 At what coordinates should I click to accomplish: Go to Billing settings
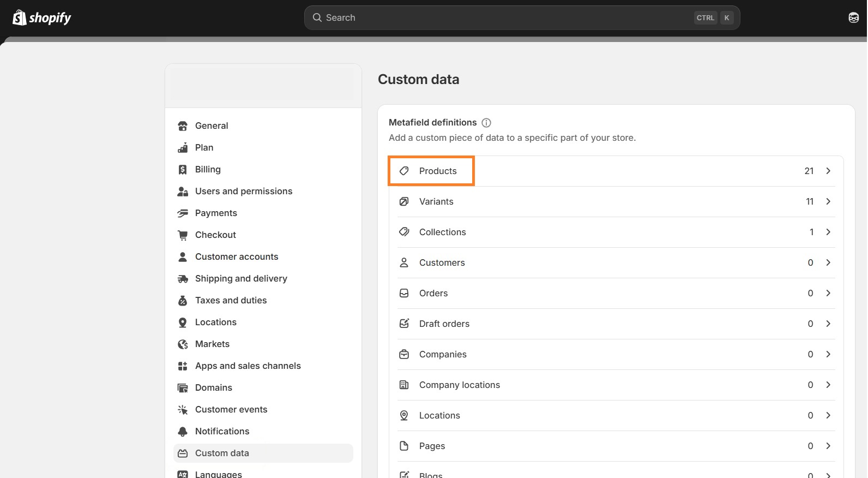(263, 169)
